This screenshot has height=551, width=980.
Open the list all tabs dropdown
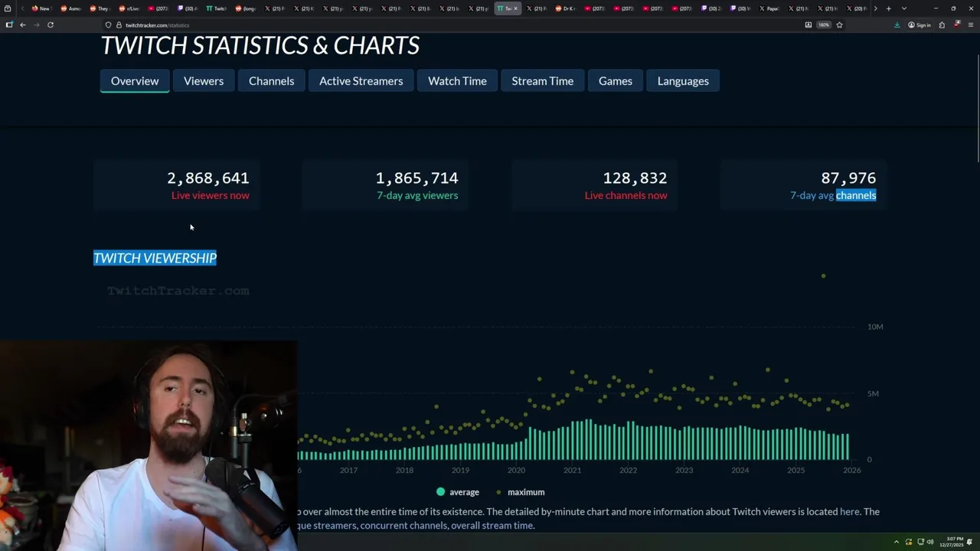click(x=904, y=8)
